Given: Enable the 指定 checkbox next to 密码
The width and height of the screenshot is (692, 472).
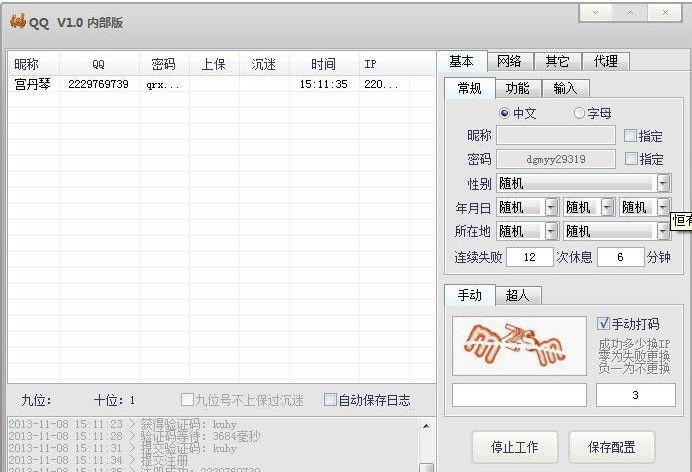Looking at the screenshot, I should click(x=632, y=158).
